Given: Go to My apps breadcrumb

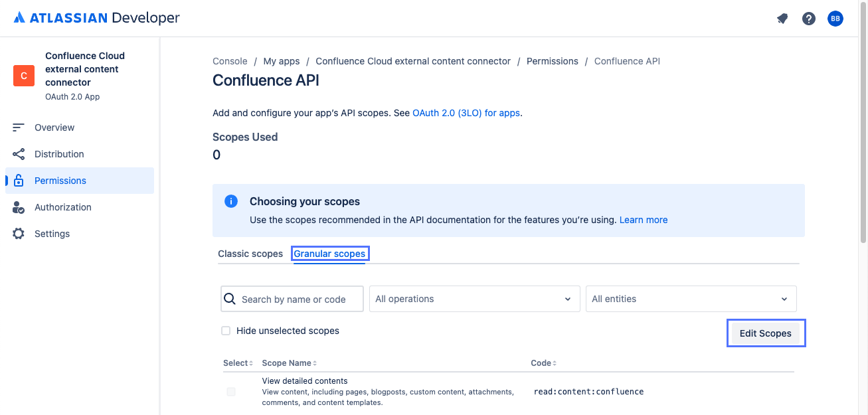Looking at the screenshot, I should click(x=282, y=61).
